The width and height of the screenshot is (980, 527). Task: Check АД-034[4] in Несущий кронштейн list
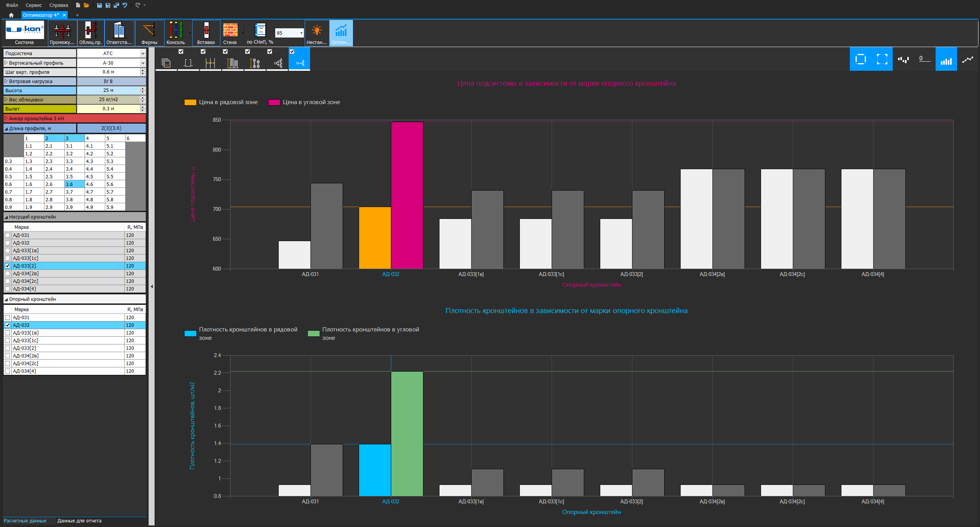8,289
